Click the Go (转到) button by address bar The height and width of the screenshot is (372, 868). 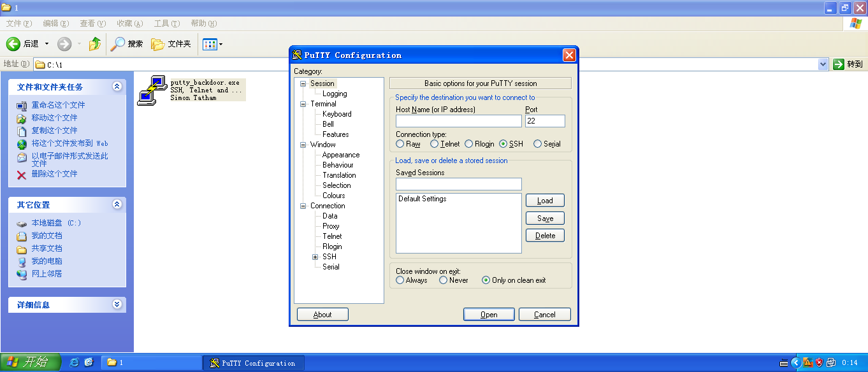click(x=848, y=64)
